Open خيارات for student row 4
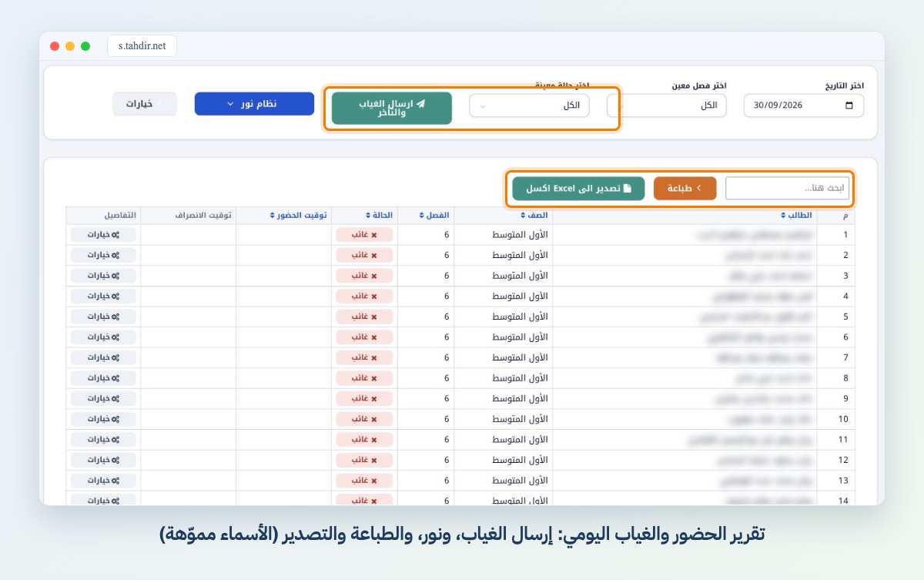This screenshot has width=924, height=580. (103, 296)
